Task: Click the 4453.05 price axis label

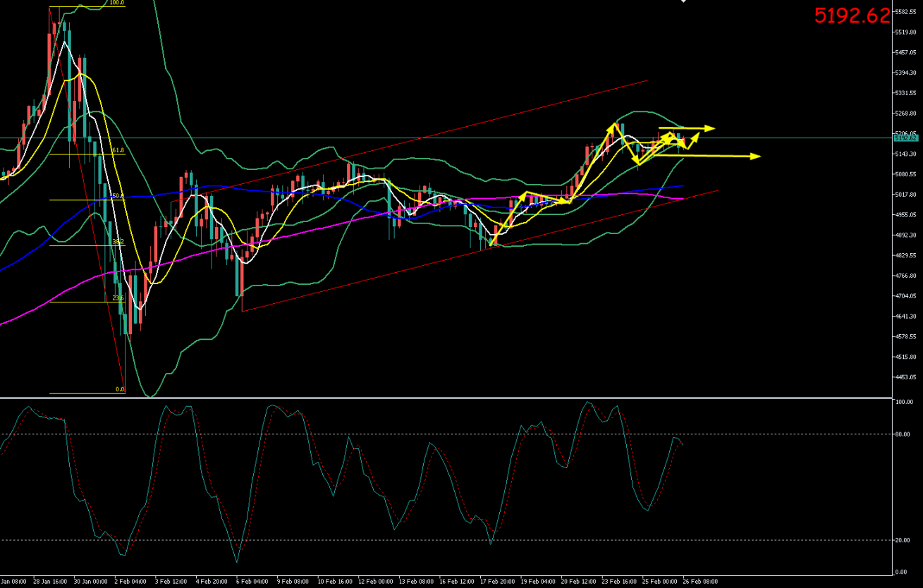Action: click(x=905, y=378)
